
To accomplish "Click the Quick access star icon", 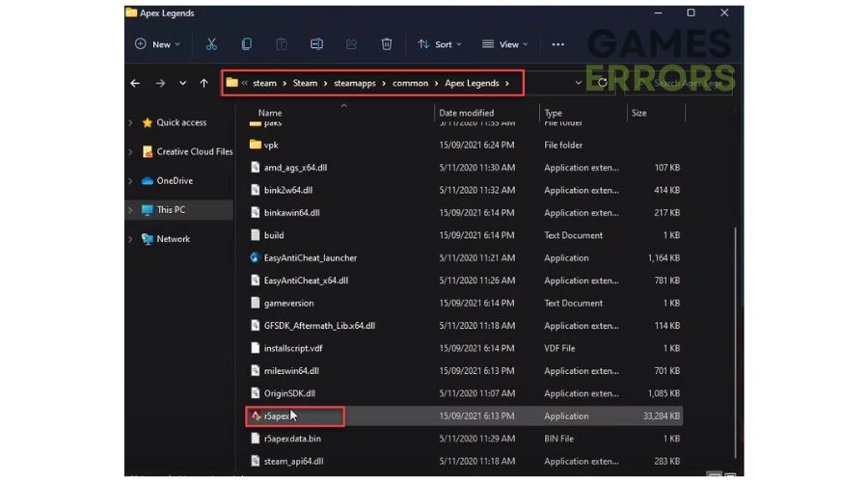I will click(x=148, y=122).
